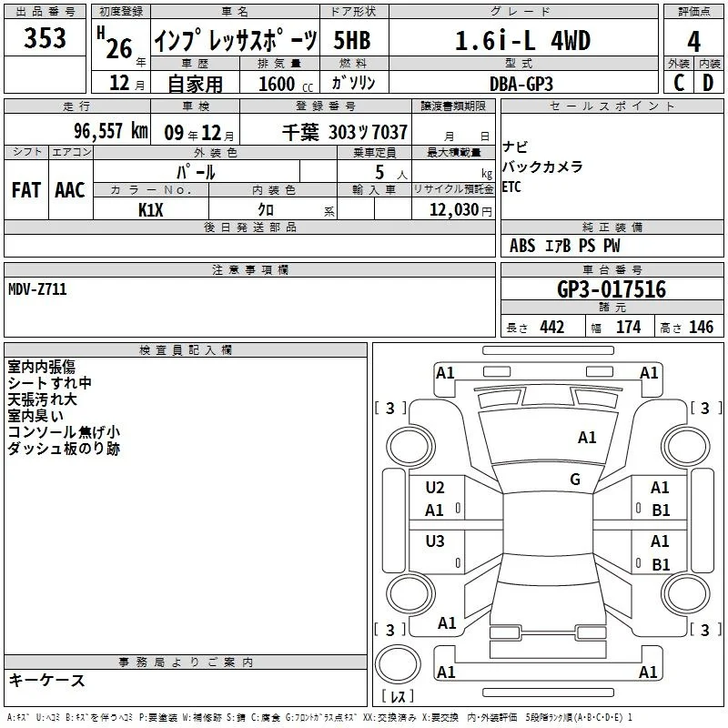Viewport: 728px width, 728px height.
Task: Select the inspector note ダッシュ板のり跡
Action: pyautogui.click(x=64, y=449)
